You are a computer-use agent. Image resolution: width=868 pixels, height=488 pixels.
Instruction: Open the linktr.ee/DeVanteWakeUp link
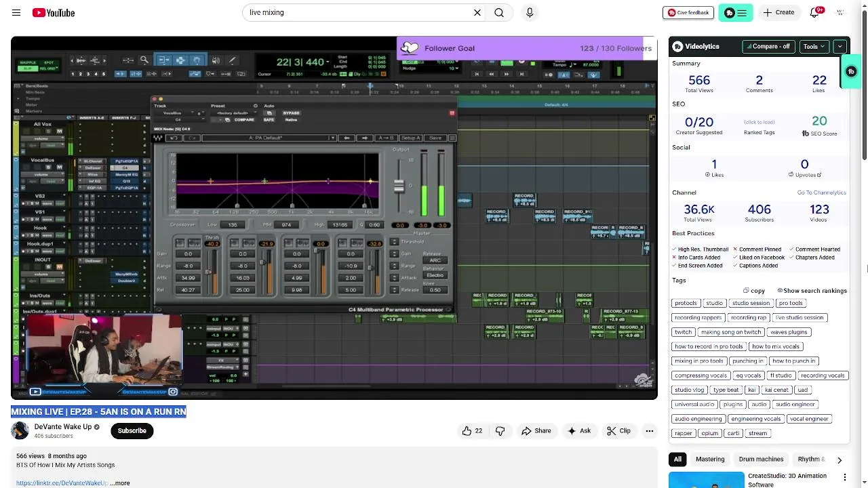[x=62, y=483]
